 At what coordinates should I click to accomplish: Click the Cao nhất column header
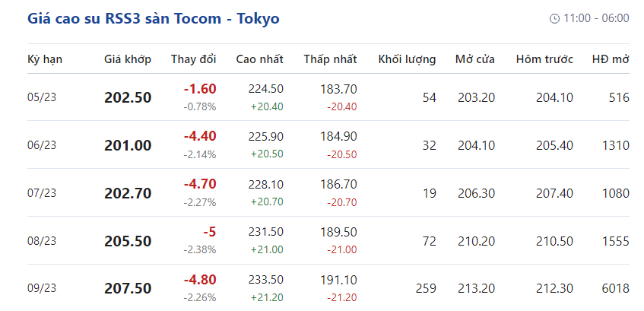pos(259,59)
